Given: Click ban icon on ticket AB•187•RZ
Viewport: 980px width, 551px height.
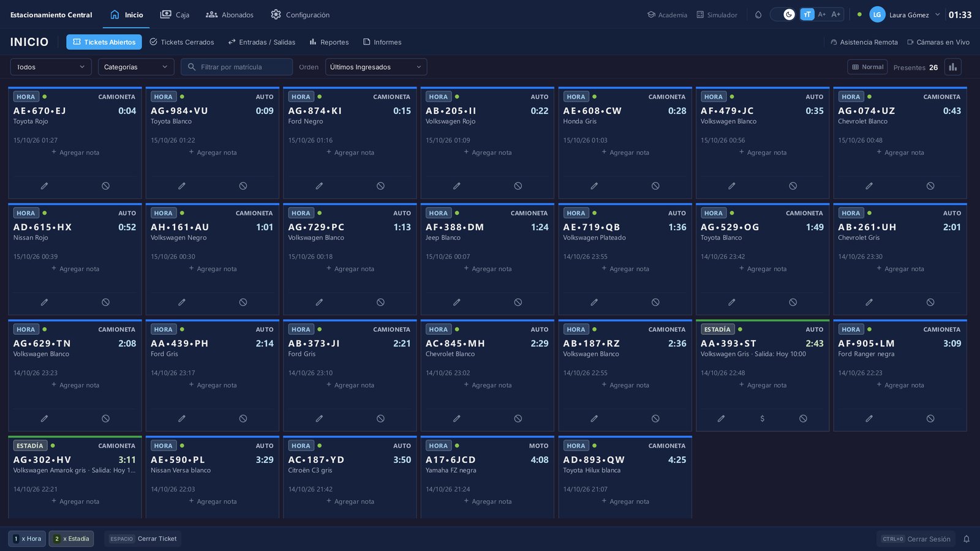Looking at the screenshot, I should [655, 419].
